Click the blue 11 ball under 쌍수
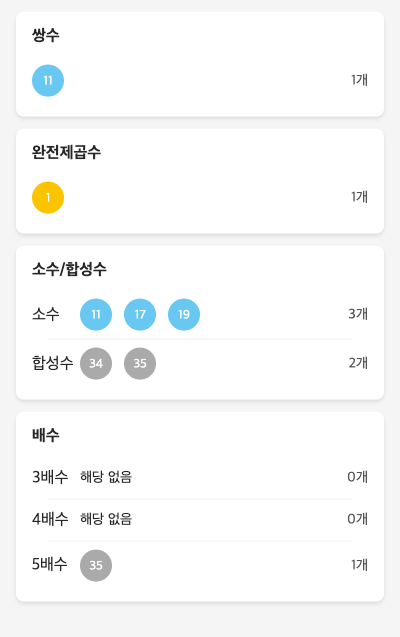 click(x=48, y=80)
